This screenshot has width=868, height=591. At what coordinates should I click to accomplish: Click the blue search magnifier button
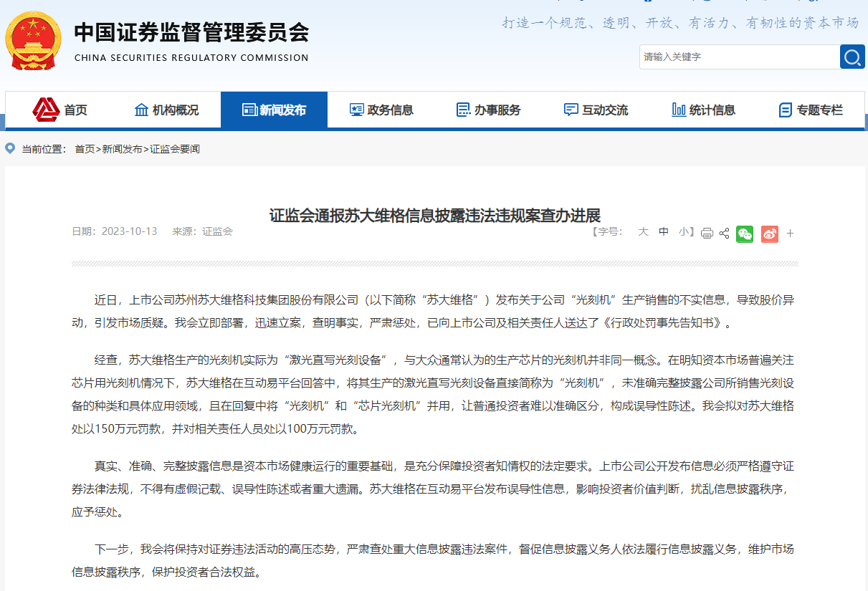(x=852, y=57)
